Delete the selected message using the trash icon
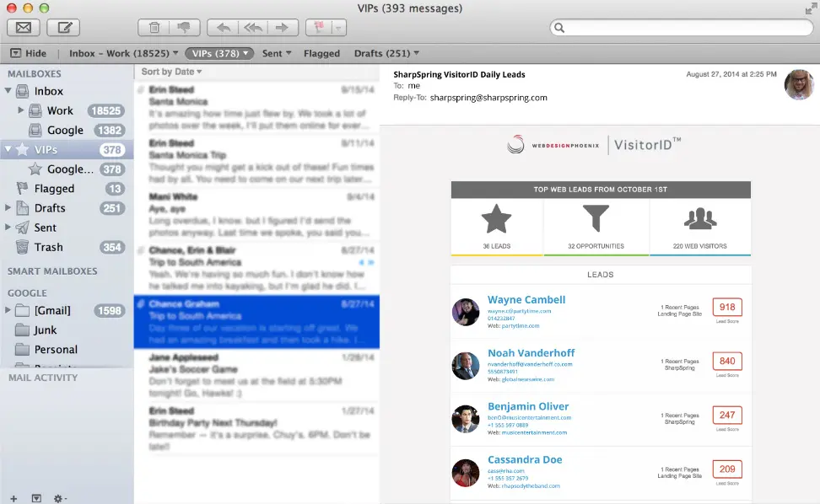This screenshot has height=504, width=820. (154, 28)
